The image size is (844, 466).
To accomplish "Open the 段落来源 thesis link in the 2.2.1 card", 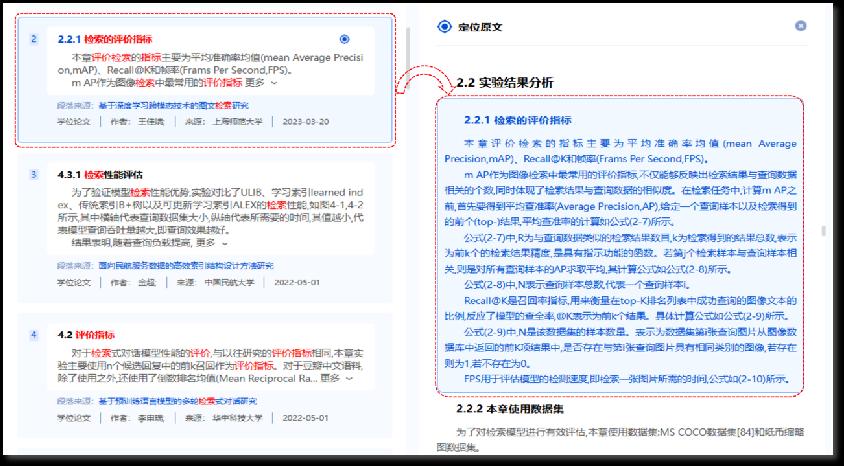I will click(x=173, y=106).
